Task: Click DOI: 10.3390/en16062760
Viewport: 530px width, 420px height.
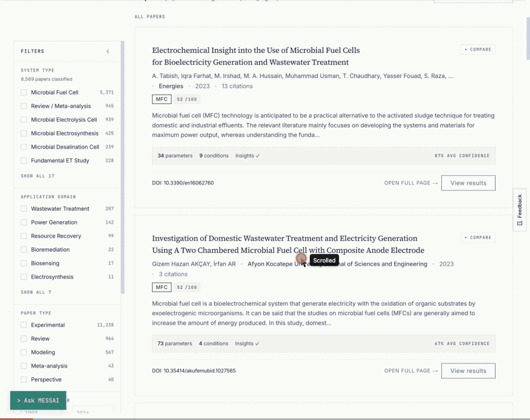Action: [183, 183]
